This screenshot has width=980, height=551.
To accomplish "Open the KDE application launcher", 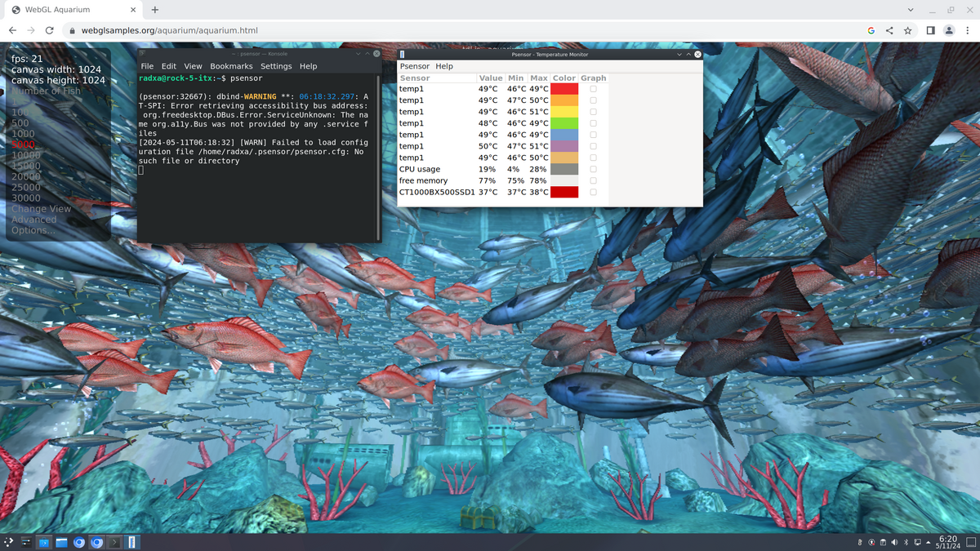I will click(x=9, y=542).
